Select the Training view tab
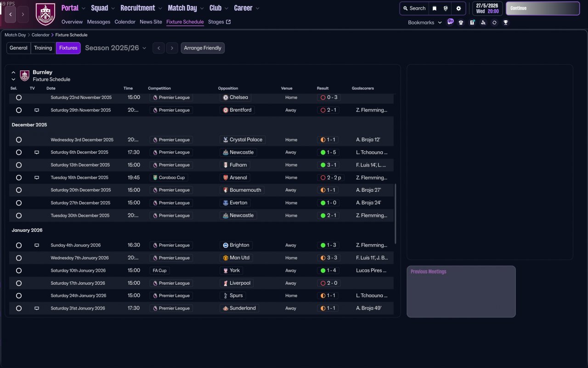Image resolution: width=588 pixels, height=368 pixels. [43, 48]
